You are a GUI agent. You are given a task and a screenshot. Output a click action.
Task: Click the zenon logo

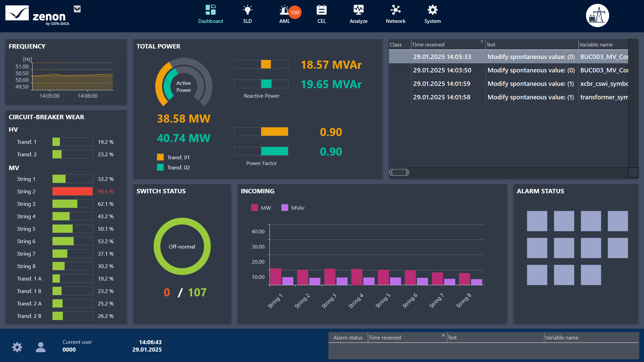pyautogui.click(x=37, y=15)
